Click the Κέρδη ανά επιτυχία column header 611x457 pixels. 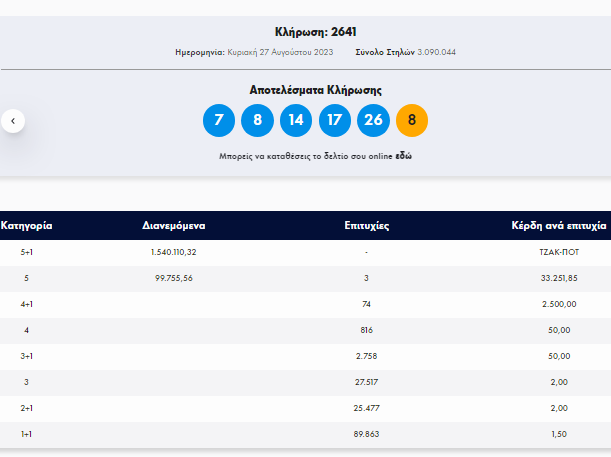(x=559, y=226)
